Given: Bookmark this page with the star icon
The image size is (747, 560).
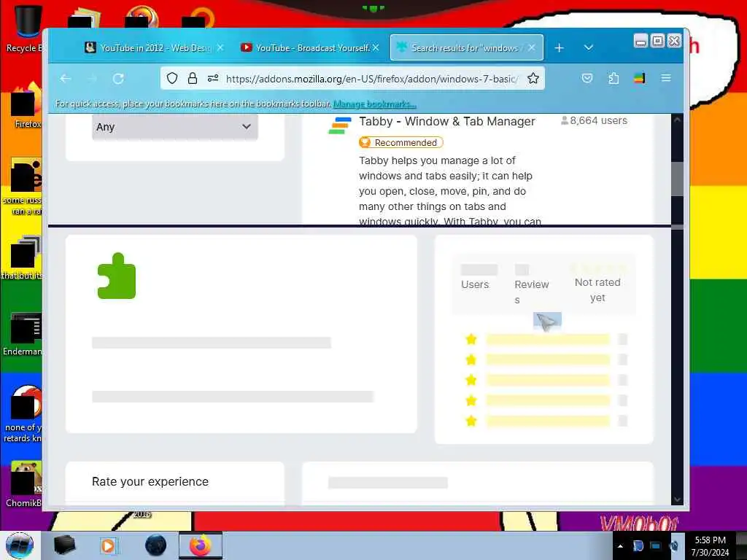Looking at the screenshot, I should tap(533, 79).
